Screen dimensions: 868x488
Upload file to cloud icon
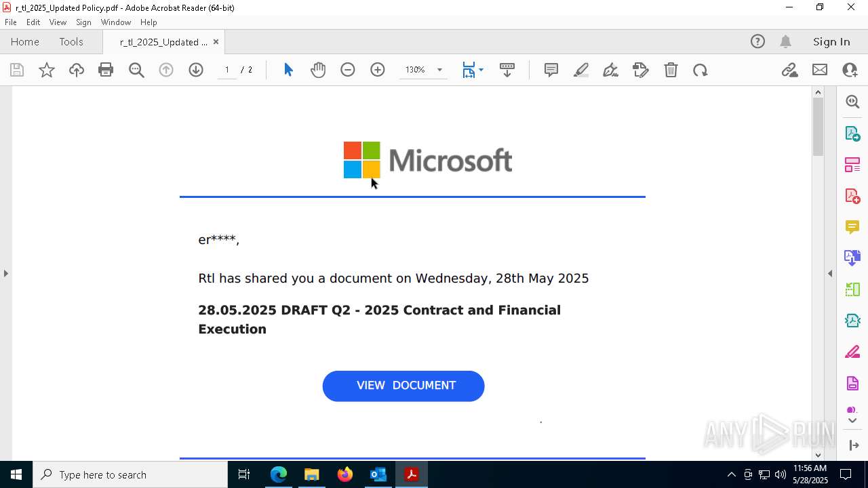[77, 70]
